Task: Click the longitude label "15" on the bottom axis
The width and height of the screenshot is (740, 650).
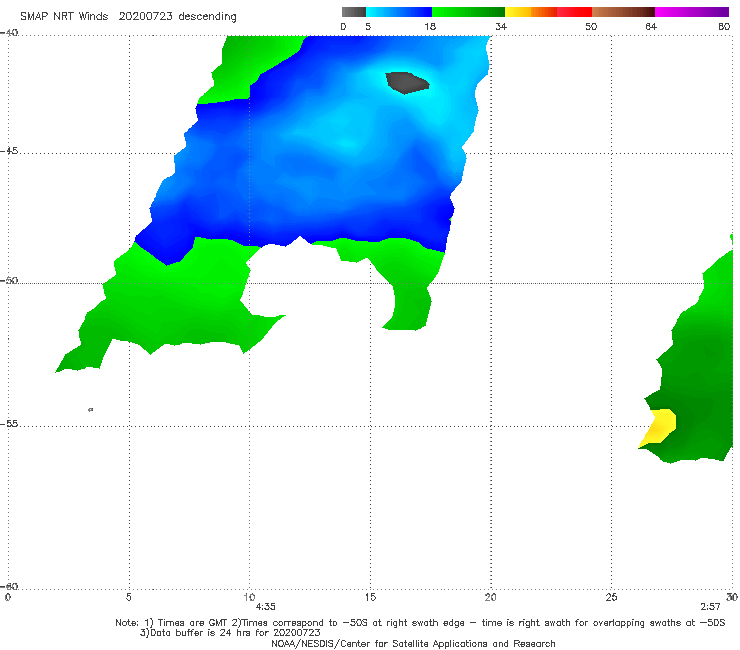Action: (370, 597)
